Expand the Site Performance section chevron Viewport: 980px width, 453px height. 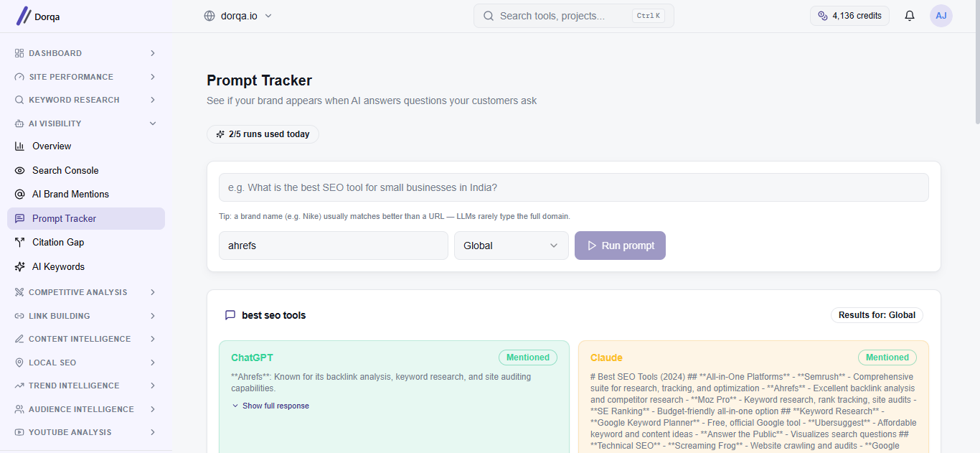[153, 77]
